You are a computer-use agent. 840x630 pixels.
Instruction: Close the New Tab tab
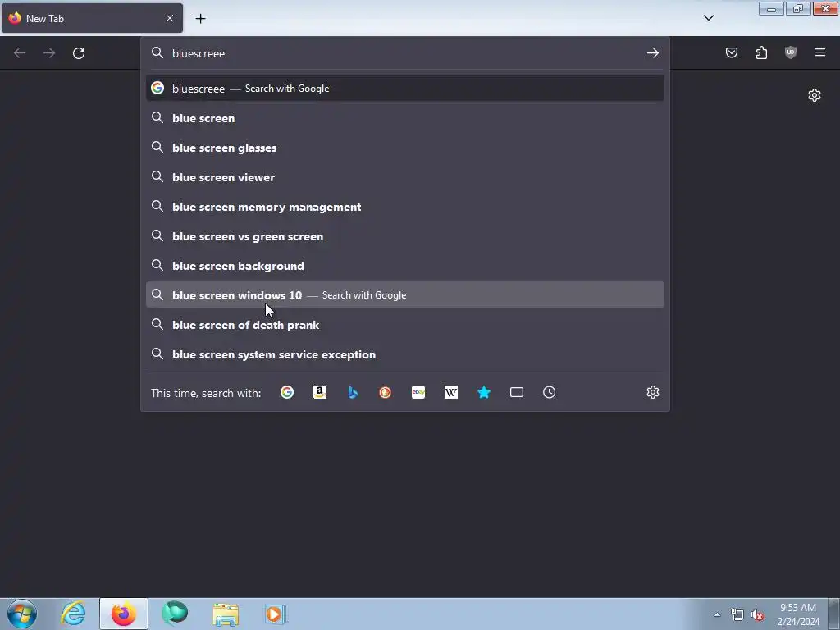point(170,18)
